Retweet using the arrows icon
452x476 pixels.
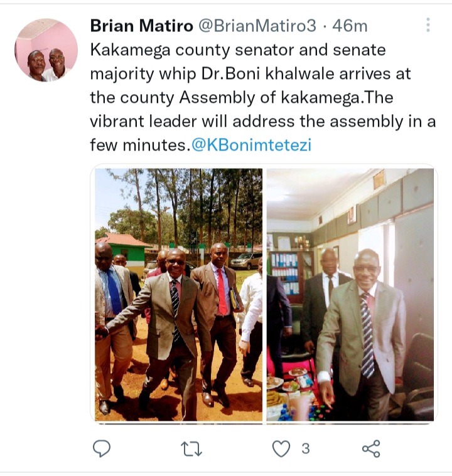(x=191, y=449)
